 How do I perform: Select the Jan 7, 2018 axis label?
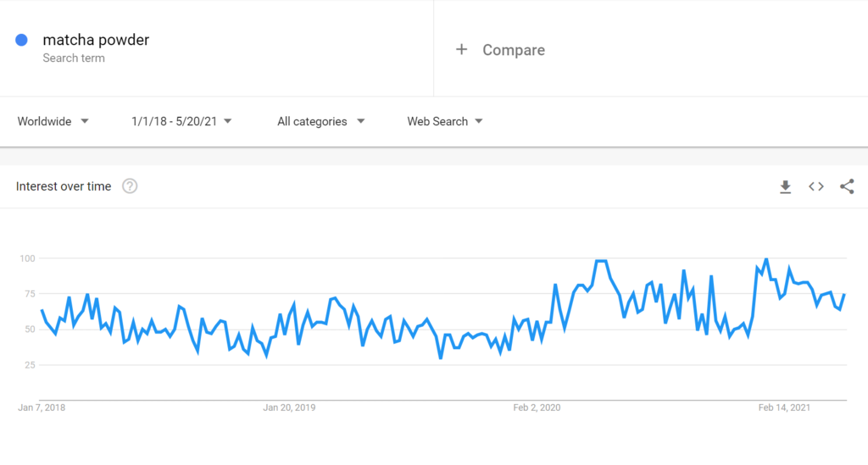[42, 407]
